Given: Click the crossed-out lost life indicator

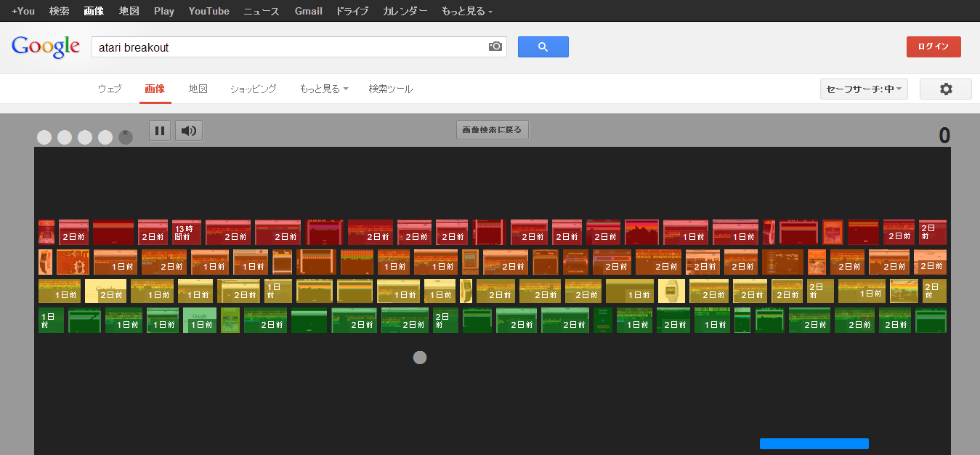Looking at the screenshot, I should 126,137.
